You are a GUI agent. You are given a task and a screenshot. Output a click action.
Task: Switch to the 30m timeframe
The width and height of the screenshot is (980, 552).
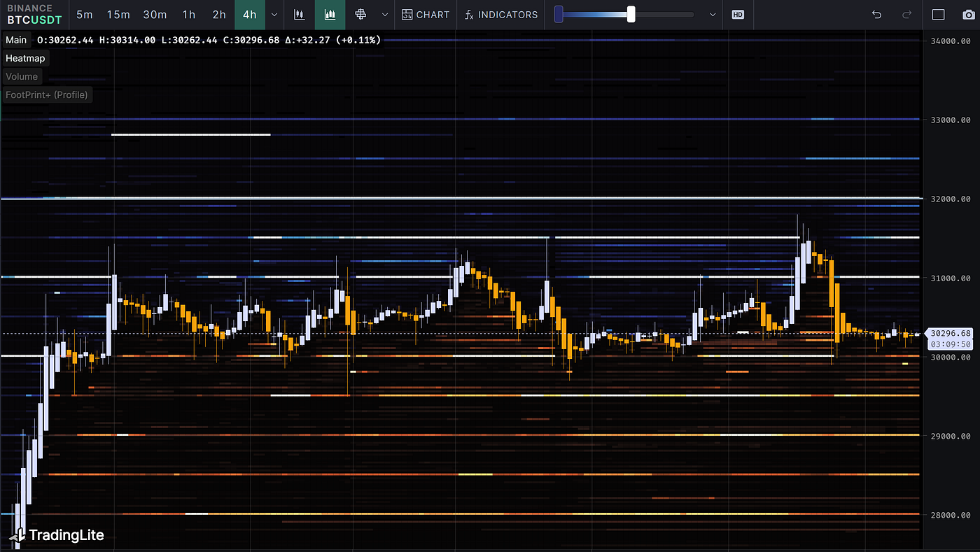pyautogui.click(x=155, y=15)
